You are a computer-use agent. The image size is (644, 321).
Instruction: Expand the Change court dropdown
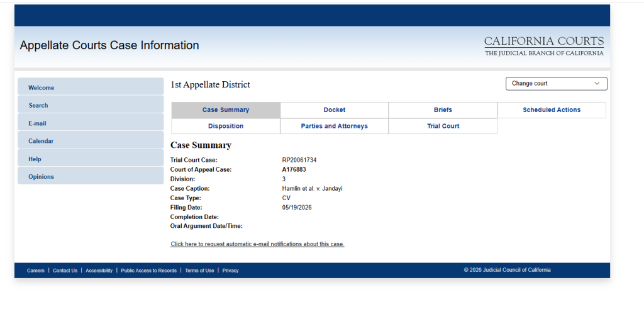tap(556, 84)
